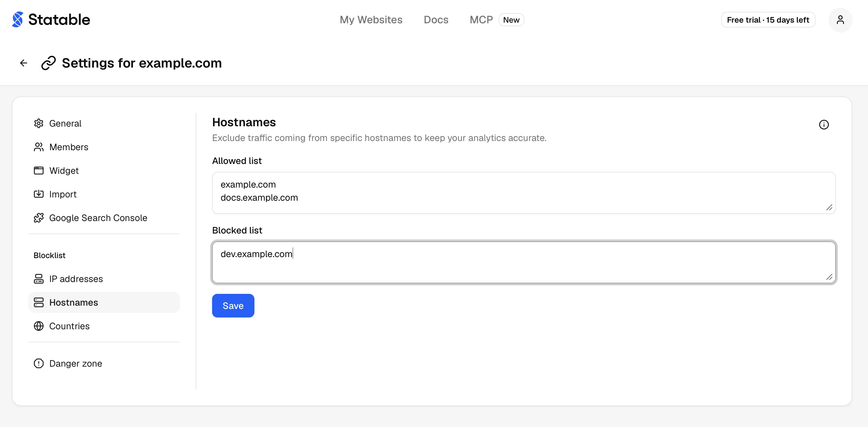
Task: Click the Import download icon
Action: tap(39, 194)
